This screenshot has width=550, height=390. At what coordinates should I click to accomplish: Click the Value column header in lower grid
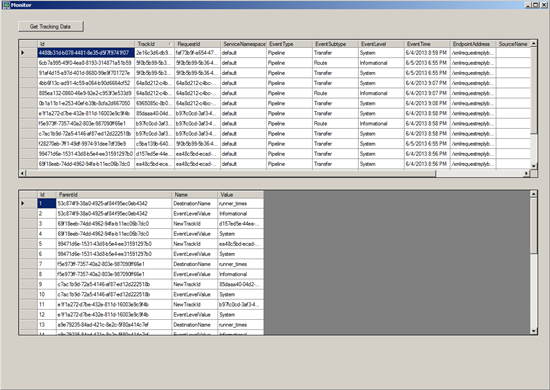241,195
